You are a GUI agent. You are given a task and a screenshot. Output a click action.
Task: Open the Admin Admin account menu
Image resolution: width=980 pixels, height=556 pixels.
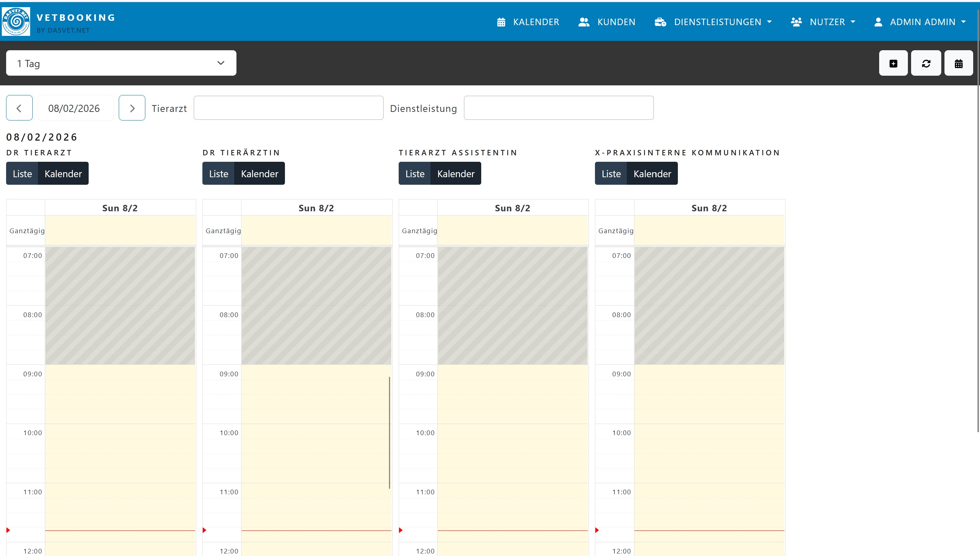pyautogui.click(x=920, y=22)
